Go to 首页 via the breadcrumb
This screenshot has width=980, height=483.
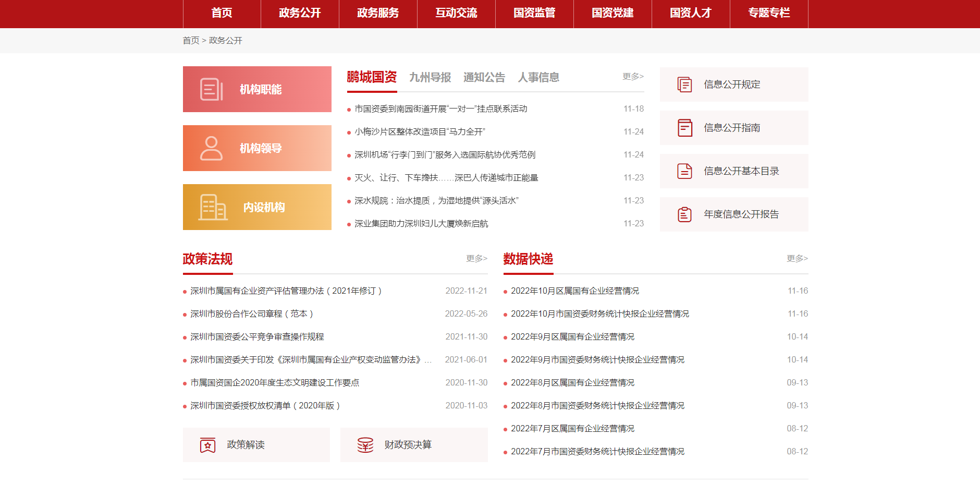coord(191,41)
